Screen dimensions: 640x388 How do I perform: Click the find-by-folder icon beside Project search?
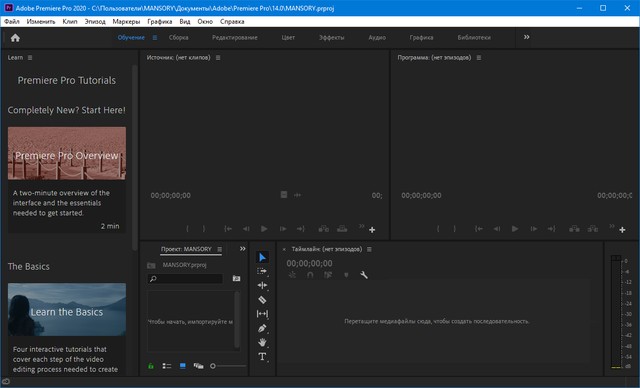tap(236, 279)
